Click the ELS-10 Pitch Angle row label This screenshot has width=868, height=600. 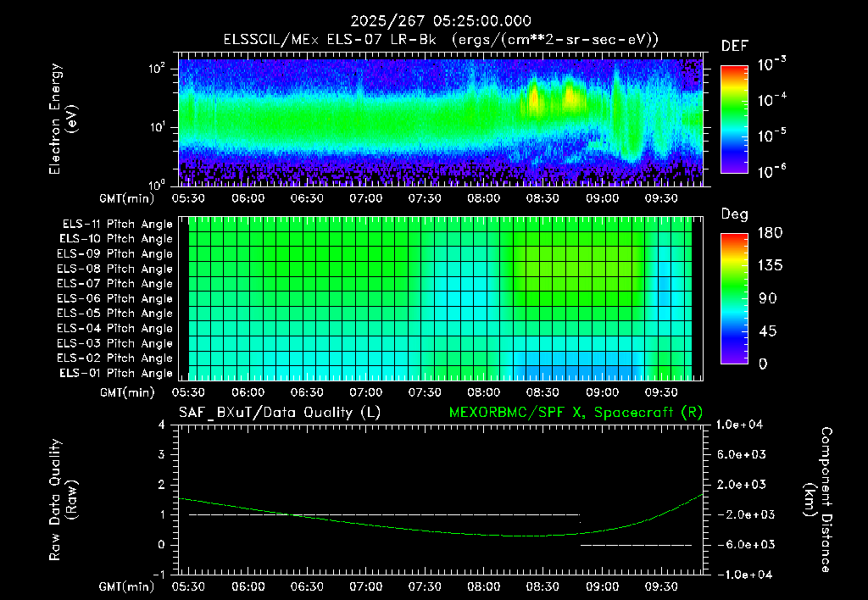[116, 239]
